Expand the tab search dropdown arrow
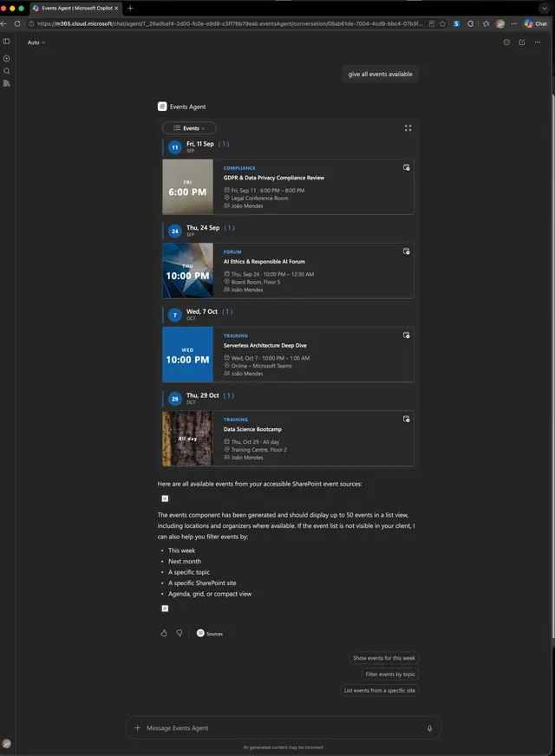This screenshot has width=555, height=756. point(545,8)
